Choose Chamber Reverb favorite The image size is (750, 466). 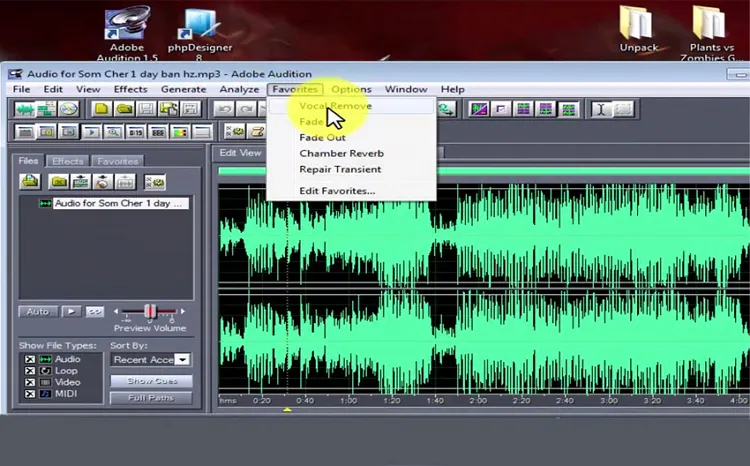[x=352, y=153]
